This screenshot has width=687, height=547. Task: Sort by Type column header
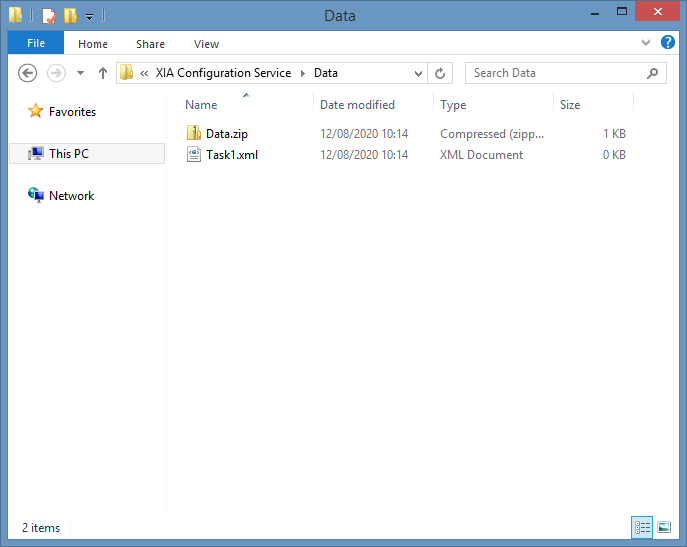tap(453, 105)
